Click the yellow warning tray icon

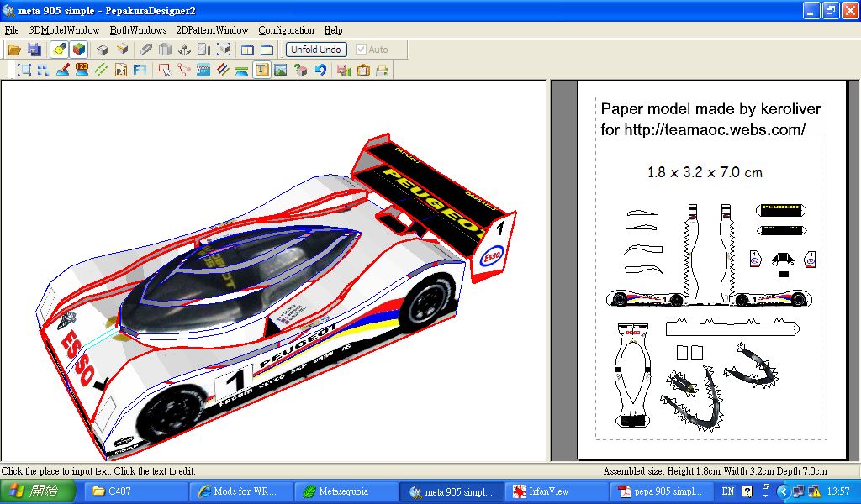(814, 491)
